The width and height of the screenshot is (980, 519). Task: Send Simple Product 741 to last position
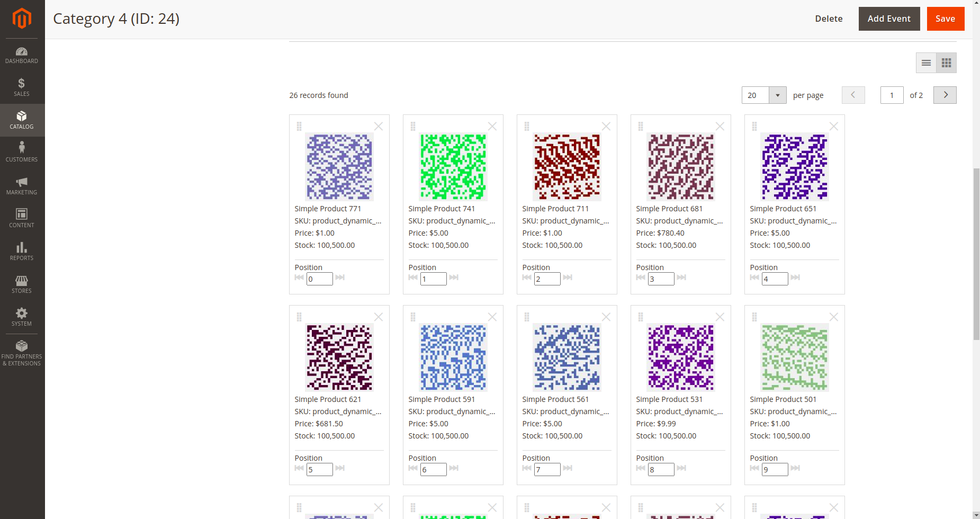(454, 278)
